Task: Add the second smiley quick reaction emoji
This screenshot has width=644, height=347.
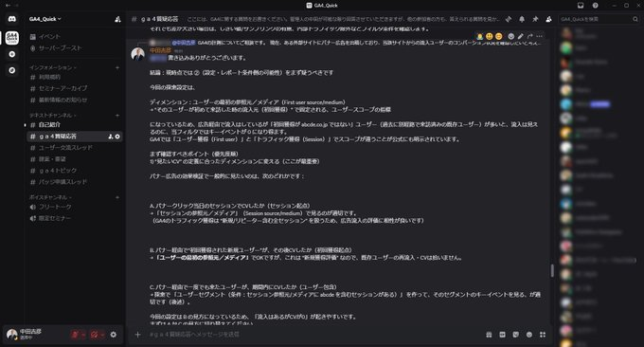Action: 490,37
